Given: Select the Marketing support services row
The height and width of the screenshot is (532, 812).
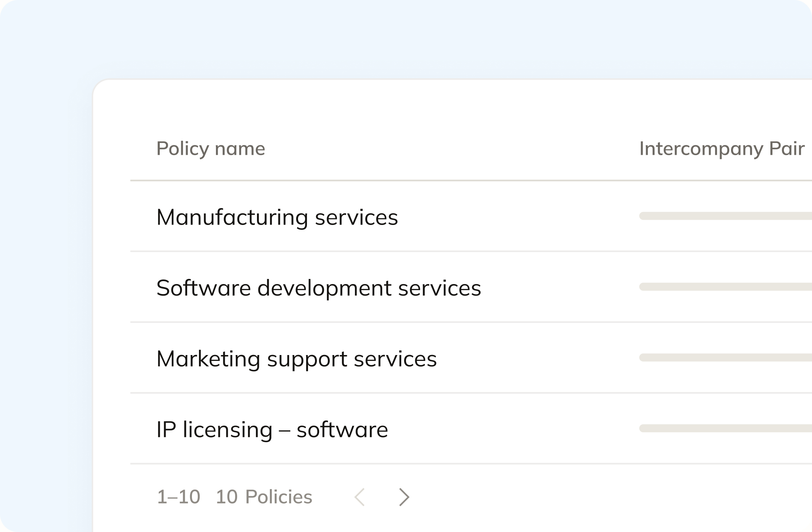Looking at the screenshot, I should click(x=471, y=358).
